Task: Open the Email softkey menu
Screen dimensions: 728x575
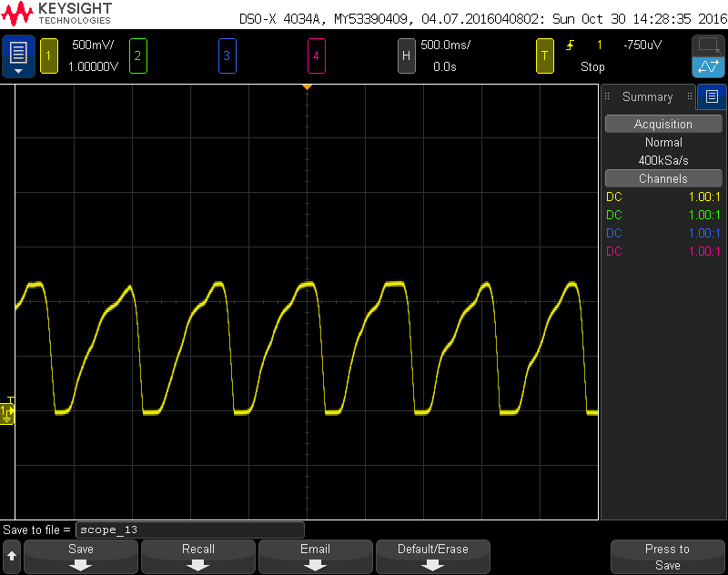Action: click(315, 557)
